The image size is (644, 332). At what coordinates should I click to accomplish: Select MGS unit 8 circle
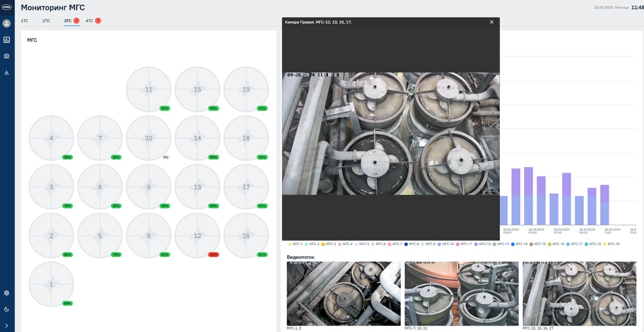149,236
